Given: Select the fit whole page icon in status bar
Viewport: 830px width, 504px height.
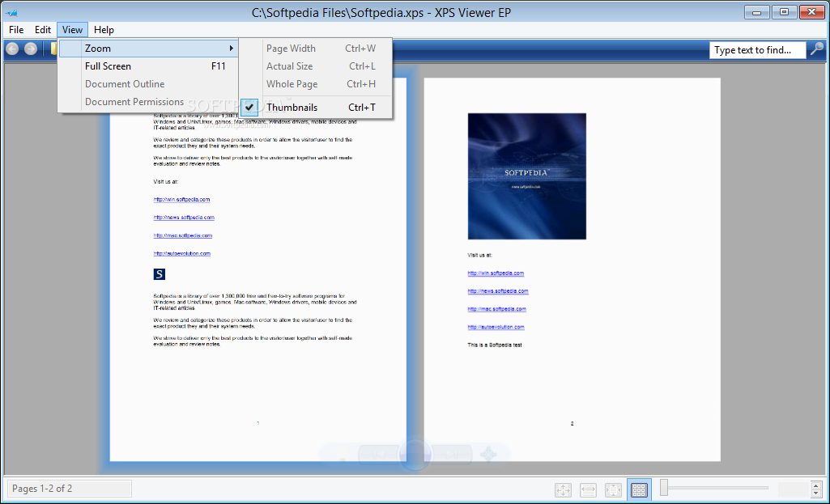Looking at the screenshot, I should (x=563, y=489).
